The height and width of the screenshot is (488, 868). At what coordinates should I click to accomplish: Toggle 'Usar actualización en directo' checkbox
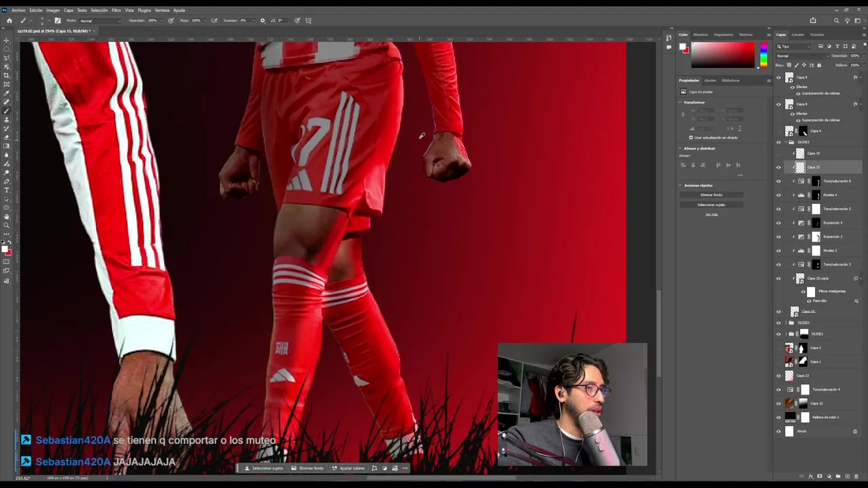coord(691,138)
